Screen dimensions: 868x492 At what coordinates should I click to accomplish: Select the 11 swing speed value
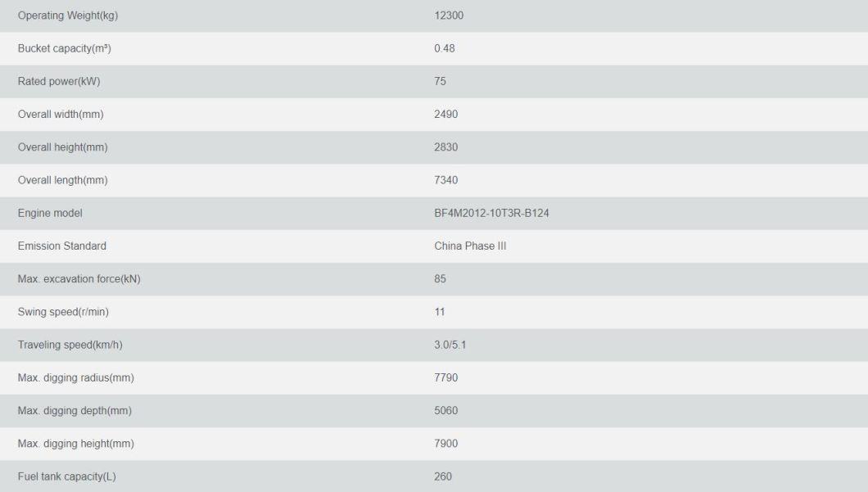pos(440,312)
